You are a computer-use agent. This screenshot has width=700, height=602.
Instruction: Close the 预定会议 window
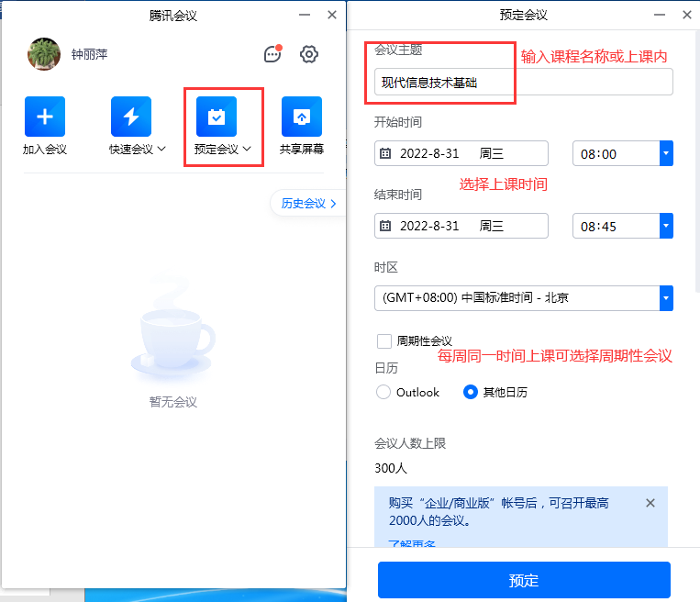[687, 15]
